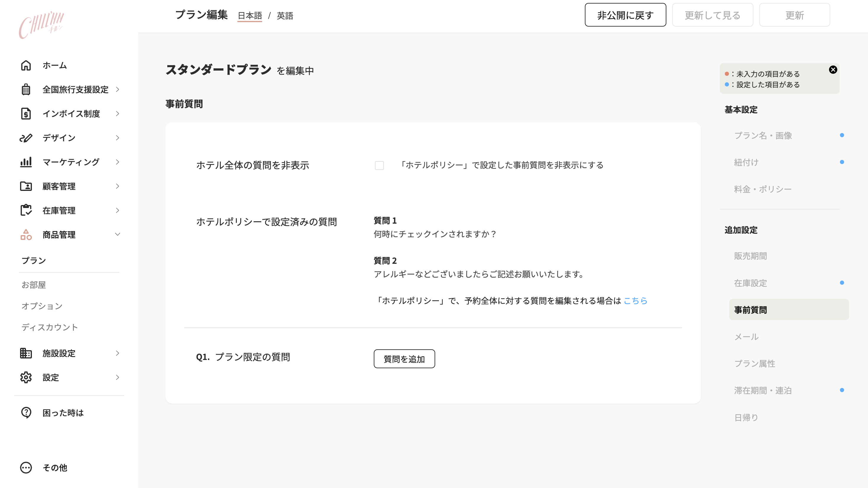Expand the マーケティング sidebar section
This screenshot has width=868, height=488.
[x=117, y=162]
